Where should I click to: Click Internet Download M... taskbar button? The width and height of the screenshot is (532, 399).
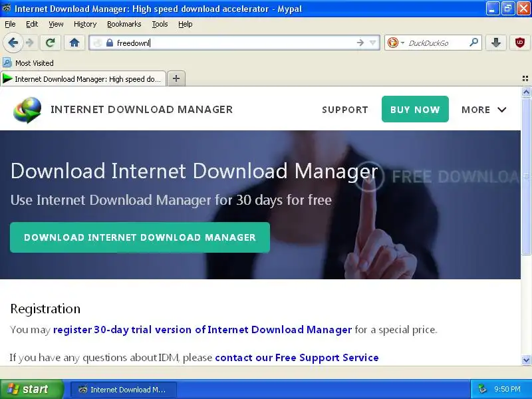(x=124, y=390)
